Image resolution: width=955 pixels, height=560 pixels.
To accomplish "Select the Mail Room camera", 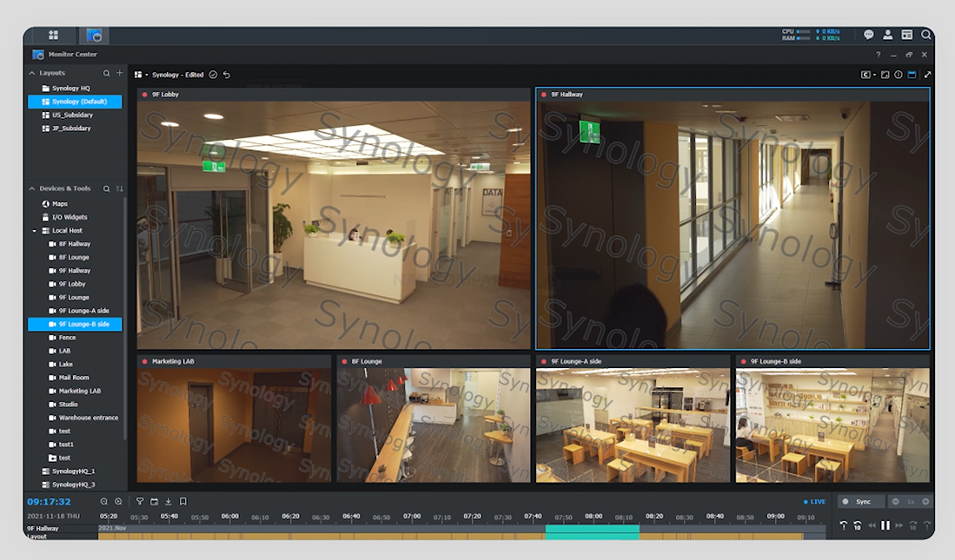I will [75, 378].
